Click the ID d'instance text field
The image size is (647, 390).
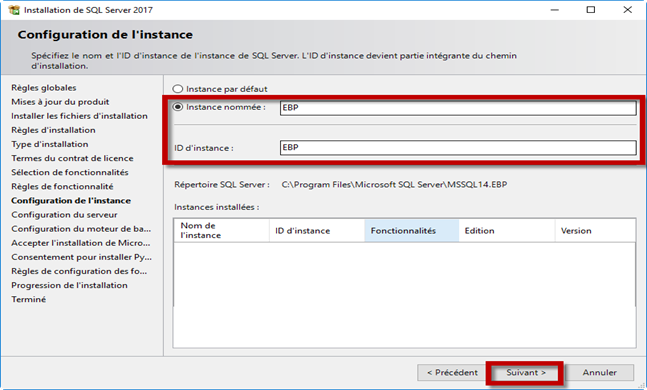click(458, 148)
